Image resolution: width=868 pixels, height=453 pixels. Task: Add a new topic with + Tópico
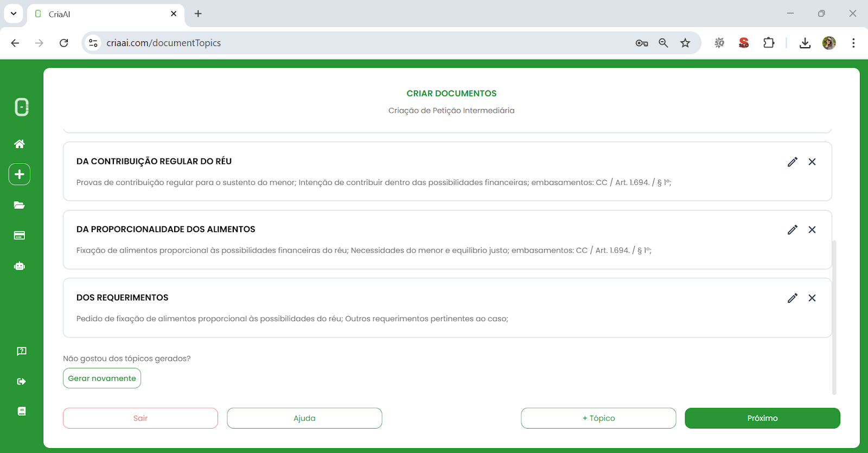coord(598,418)
